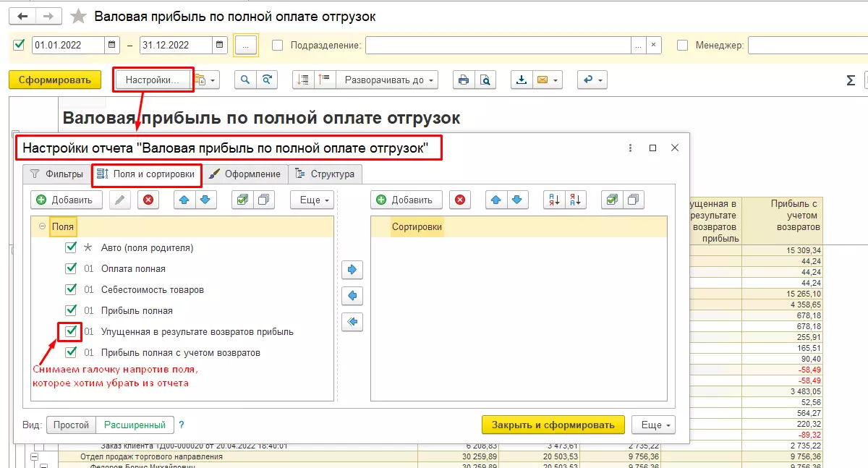Switch to the Структура tab

(x=325, y=174)
